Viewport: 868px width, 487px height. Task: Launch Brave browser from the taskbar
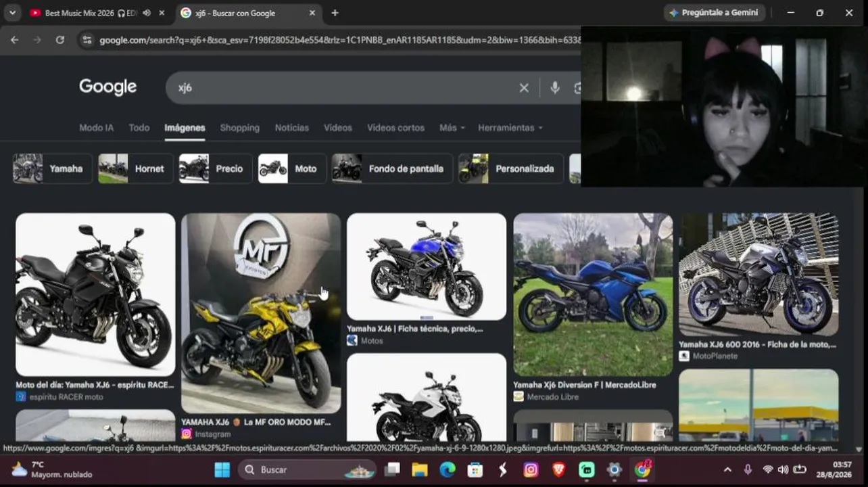click(559, 469)
